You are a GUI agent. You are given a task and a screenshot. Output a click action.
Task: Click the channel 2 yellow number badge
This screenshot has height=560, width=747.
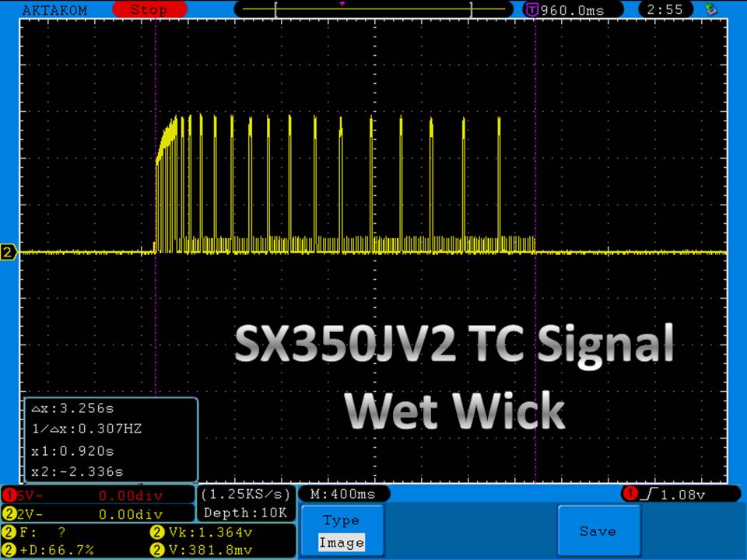point(9,513)
